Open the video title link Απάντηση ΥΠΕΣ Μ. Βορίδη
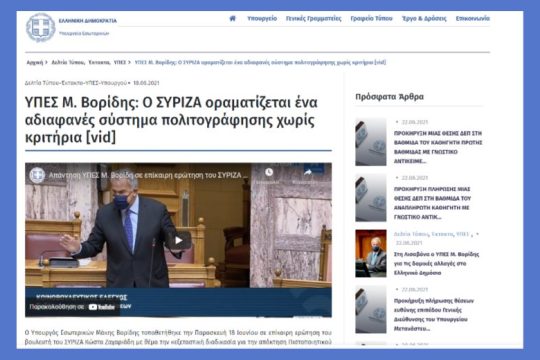 [x=148, y=175]
